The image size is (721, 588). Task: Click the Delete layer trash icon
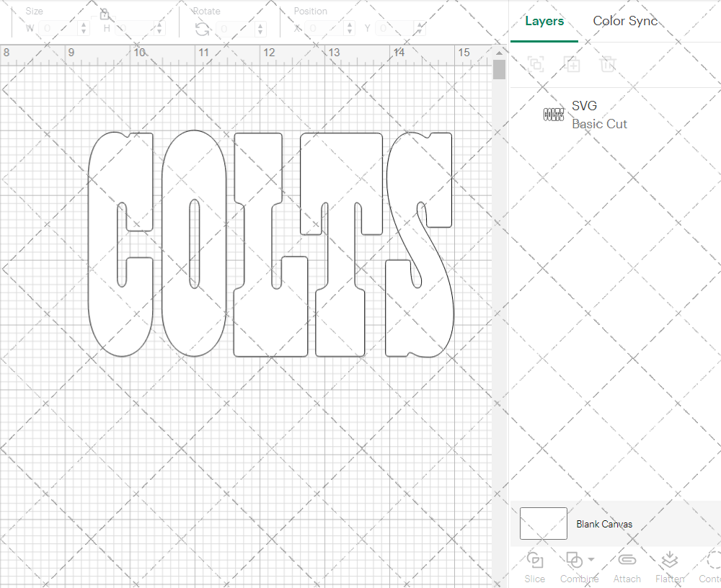tap(607, 64)
